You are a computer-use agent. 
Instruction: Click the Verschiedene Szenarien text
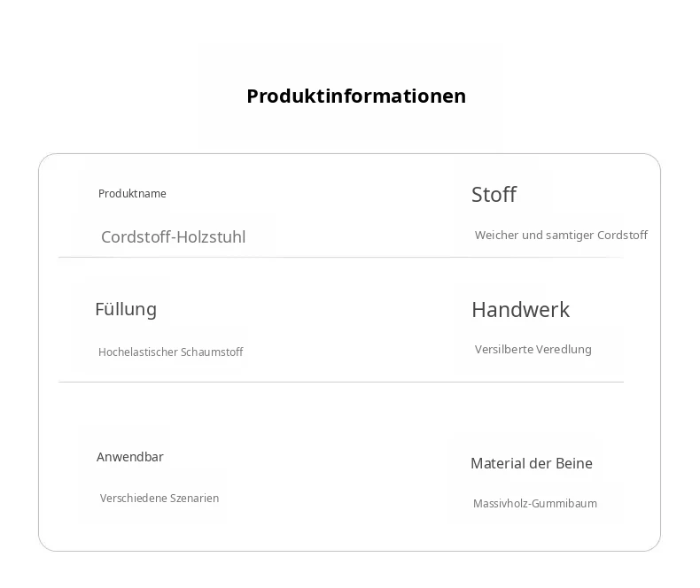tap(159, 498)
